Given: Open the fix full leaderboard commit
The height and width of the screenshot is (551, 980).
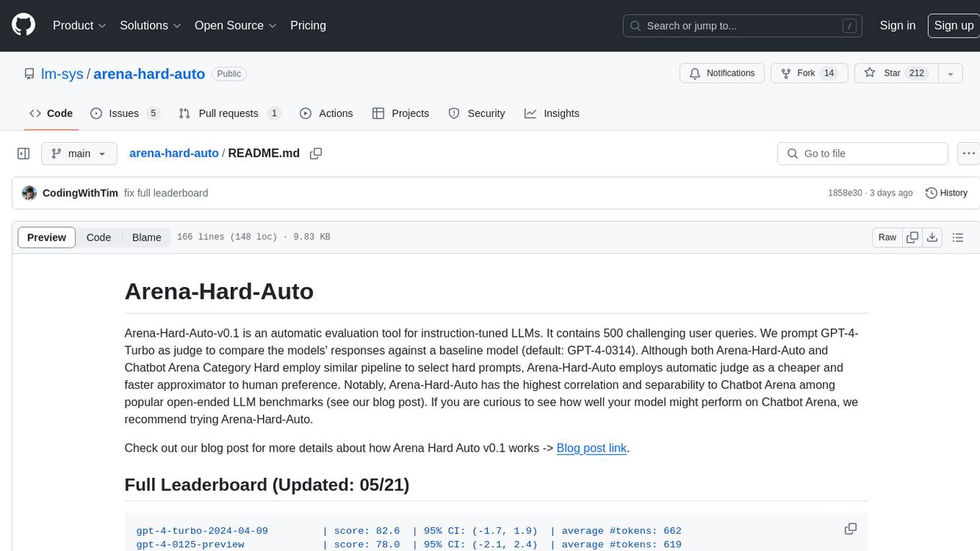Looking at the screenshot, I should tap(166, 193).
